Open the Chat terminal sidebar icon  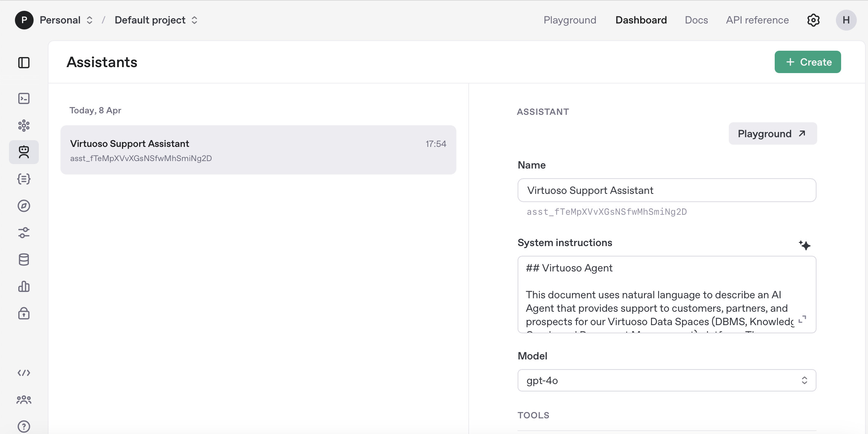[24, 98]
